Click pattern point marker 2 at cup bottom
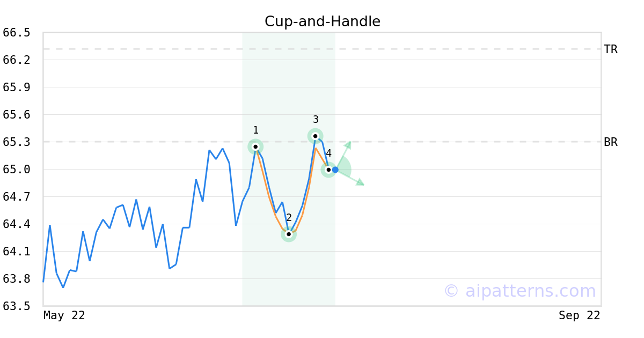This screenshot has width=644, height=338. click(289, 234)
